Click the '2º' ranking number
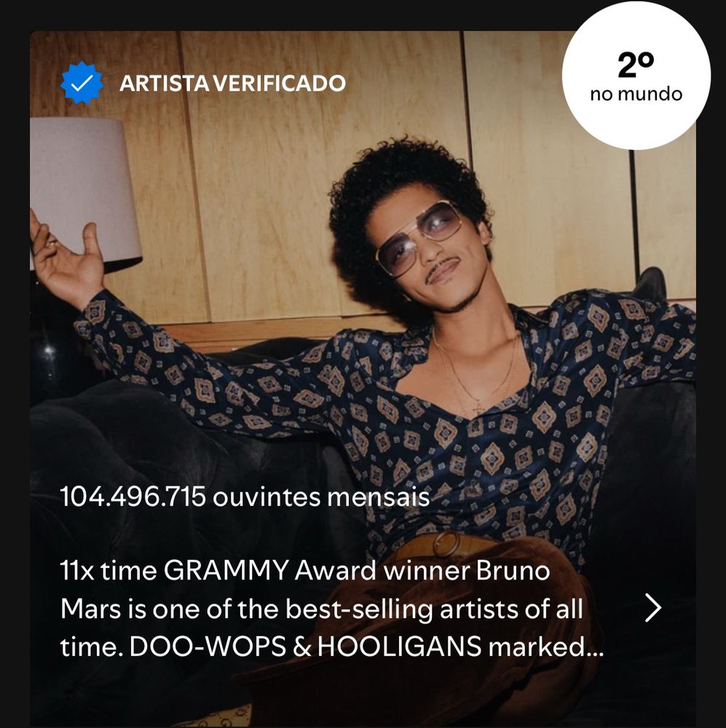The width and height of the screenshot is (726, 728). 636,66
